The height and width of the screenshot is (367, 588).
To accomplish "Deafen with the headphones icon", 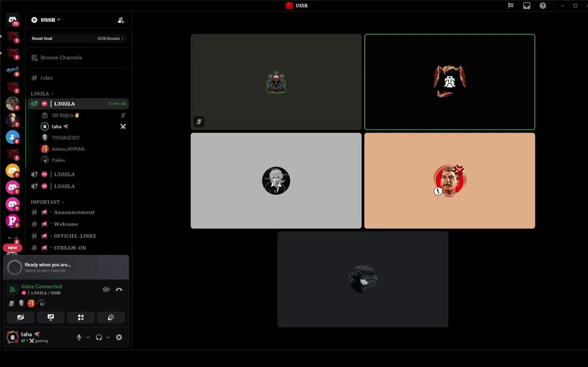I will pyautogui.click(x=99, y=337).
